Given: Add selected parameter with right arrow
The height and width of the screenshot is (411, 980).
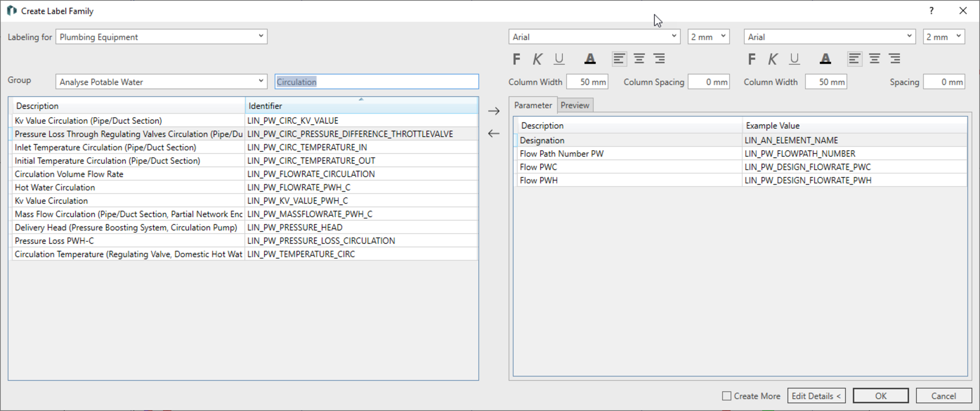Looking at the screenshot, I should coord(494,111).
